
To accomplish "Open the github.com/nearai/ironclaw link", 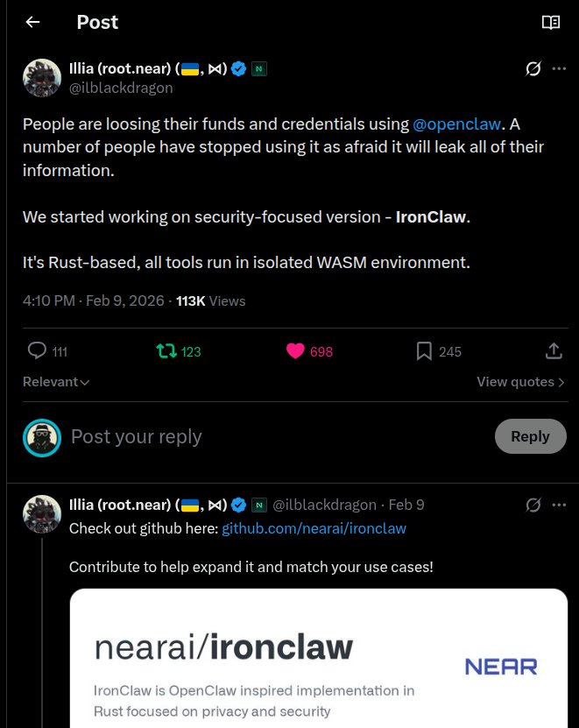I will click(314, 528).
